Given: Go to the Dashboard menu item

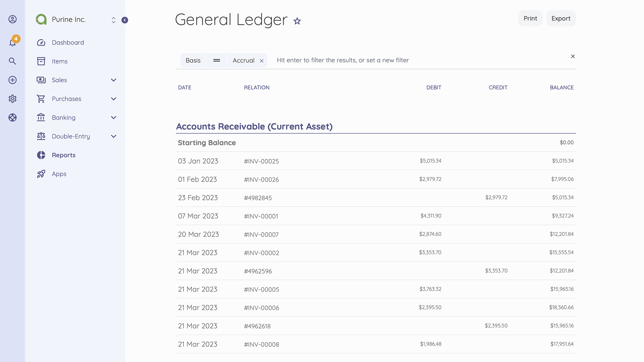Looking at the screenshot, I should point(68,42).
